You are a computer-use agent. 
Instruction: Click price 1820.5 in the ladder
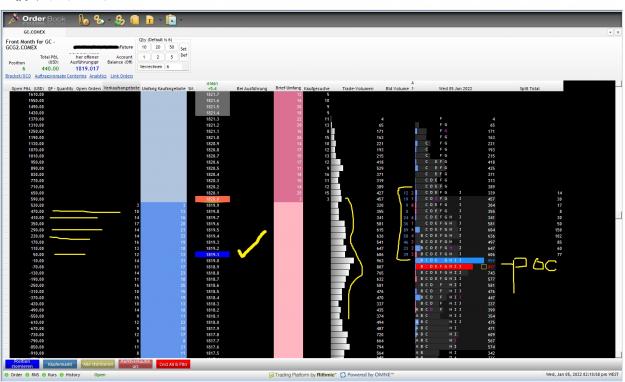[212, 168]
